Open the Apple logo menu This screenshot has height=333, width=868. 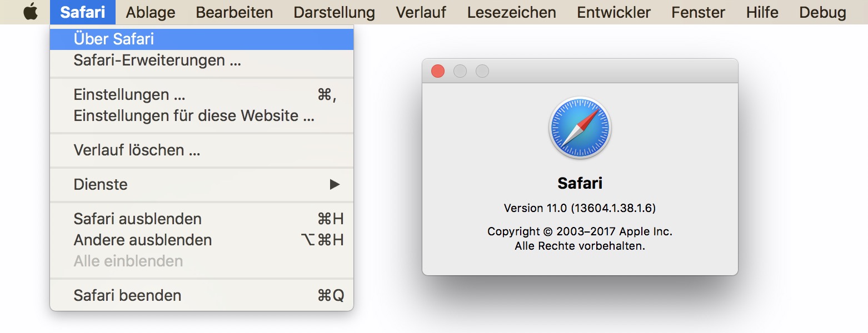coord(31,12)
